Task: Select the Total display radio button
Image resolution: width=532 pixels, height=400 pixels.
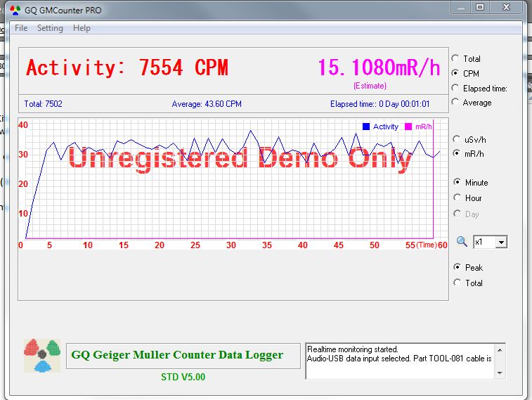Action: tap(457, 59)
